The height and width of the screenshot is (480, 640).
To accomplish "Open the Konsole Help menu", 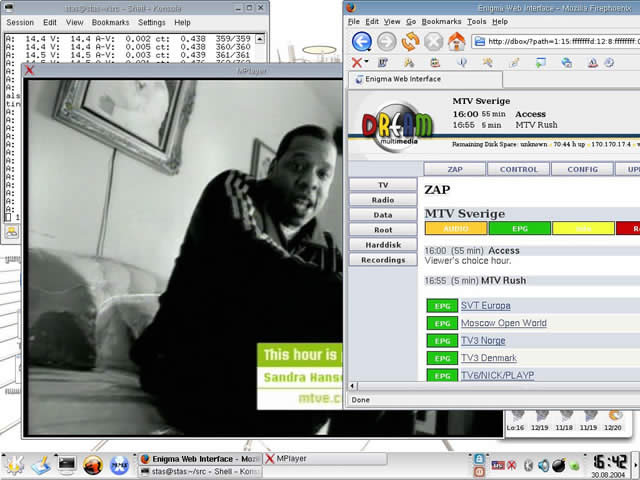I will (182, 22).
